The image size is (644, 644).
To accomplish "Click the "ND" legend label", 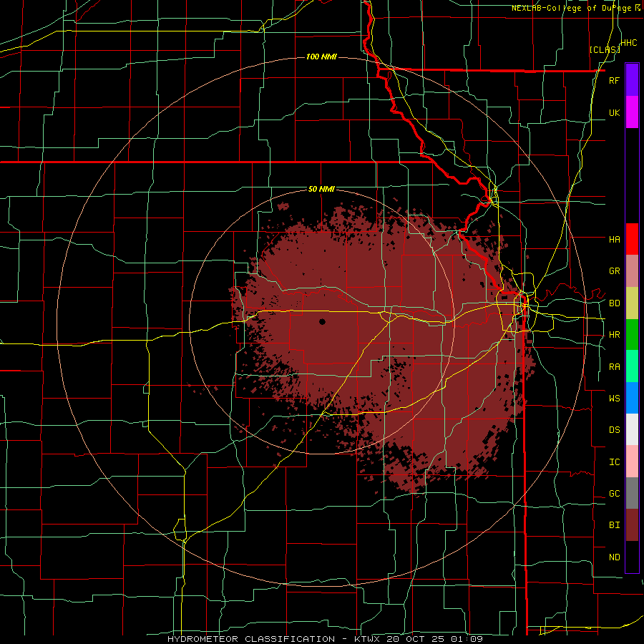I will pos(614,557).
